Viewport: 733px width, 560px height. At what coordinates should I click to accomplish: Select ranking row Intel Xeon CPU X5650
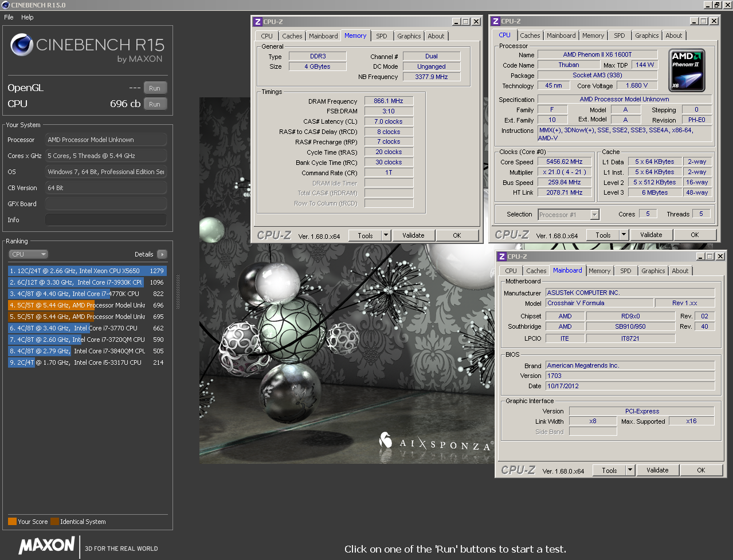(87, 271)
